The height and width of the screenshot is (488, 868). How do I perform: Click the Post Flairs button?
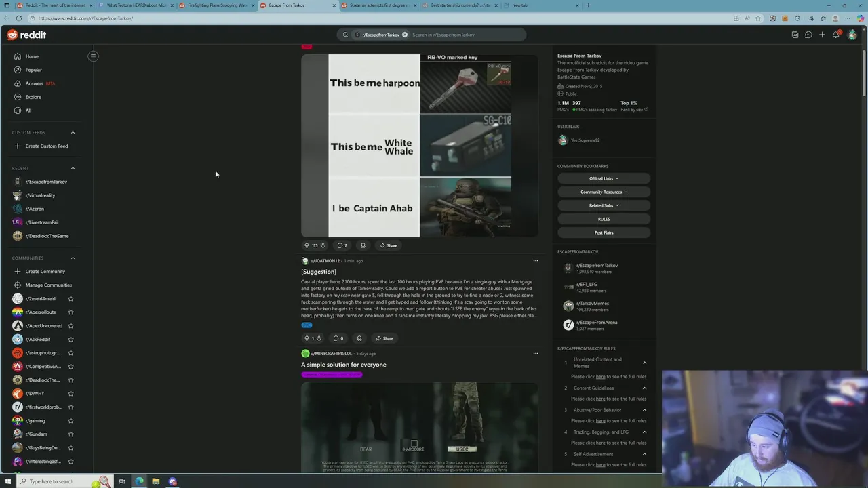(604, 232)
